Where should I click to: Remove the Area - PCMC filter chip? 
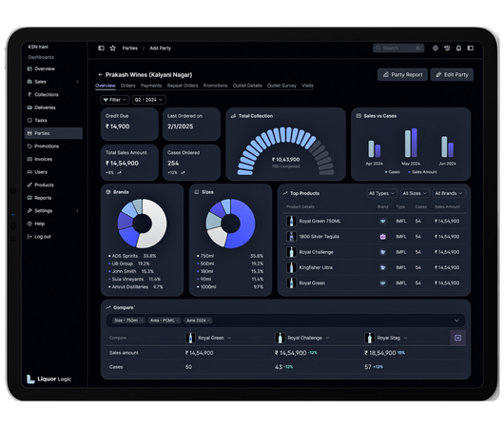pyautogui.click(x=177, y=321)
